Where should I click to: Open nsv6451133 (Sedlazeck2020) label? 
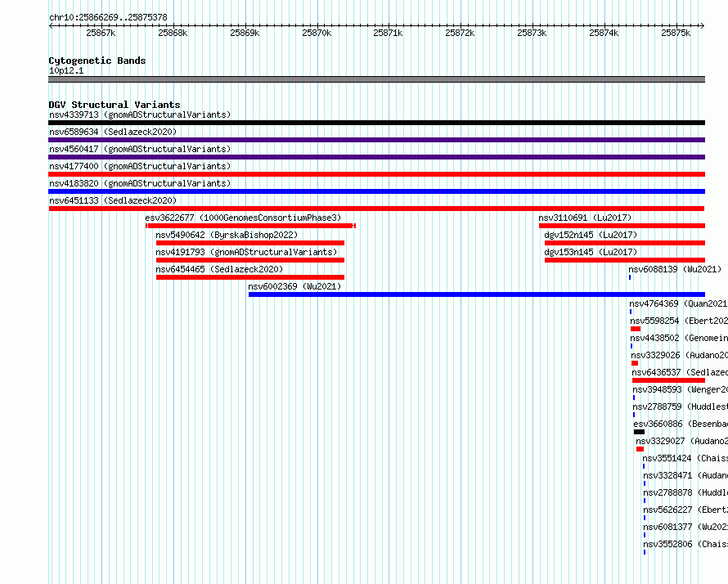click(113, 200)
